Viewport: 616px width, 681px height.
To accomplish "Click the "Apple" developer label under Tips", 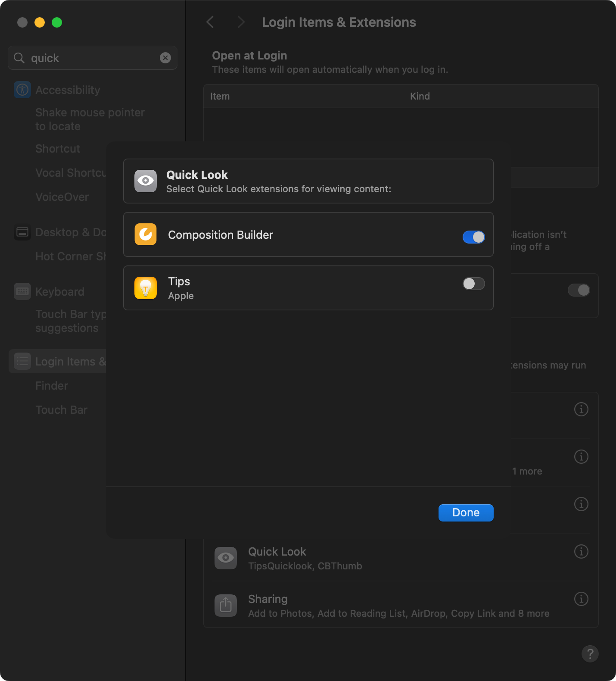I will 181,296.
